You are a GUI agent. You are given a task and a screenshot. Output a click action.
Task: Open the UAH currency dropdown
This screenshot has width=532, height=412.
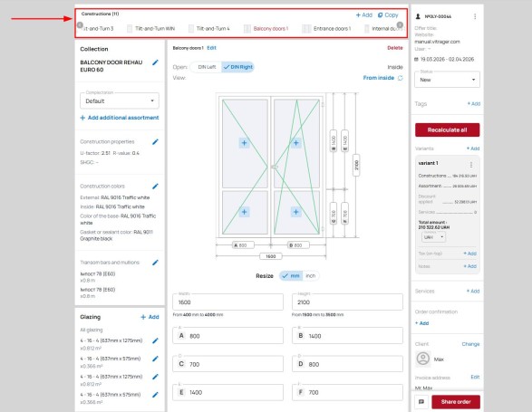(433, 237)
